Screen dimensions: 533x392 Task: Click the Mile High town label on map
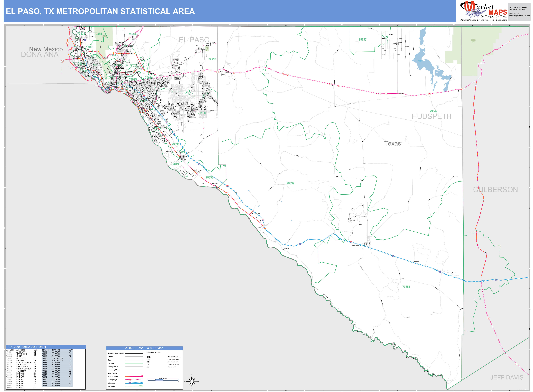pyautogui.click(x=352, y=220)
